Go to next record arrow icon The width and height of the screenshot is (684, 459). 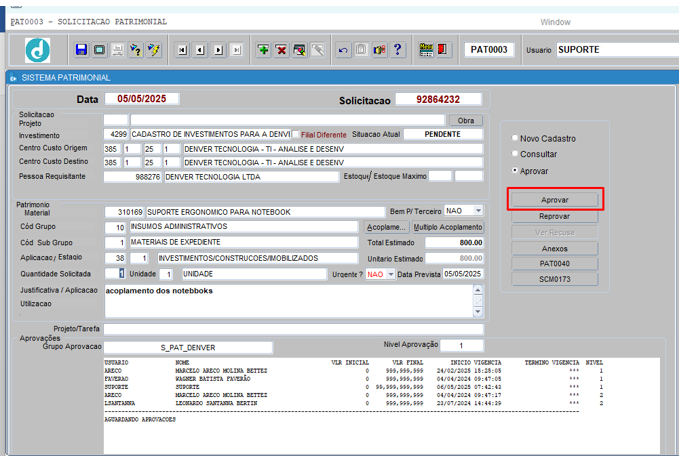click(x=219, y=50)
